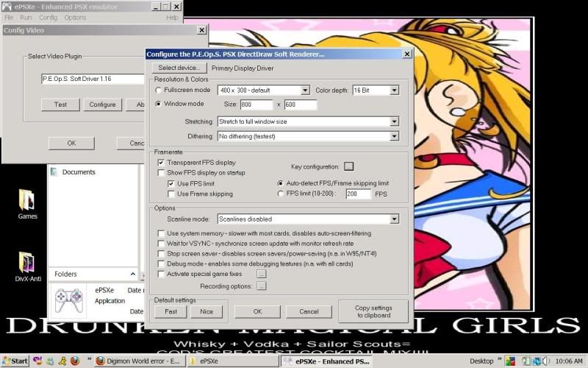
Task: Open the Key configuration ellipsis button
Action: pyautogui.click(x=348, y=166)
